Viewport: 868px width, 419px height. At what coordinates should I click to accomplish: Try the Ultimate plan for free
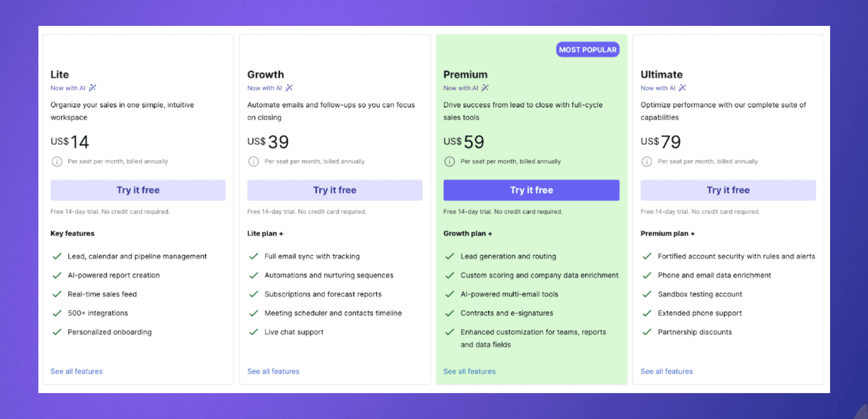[x=728, y=190]
